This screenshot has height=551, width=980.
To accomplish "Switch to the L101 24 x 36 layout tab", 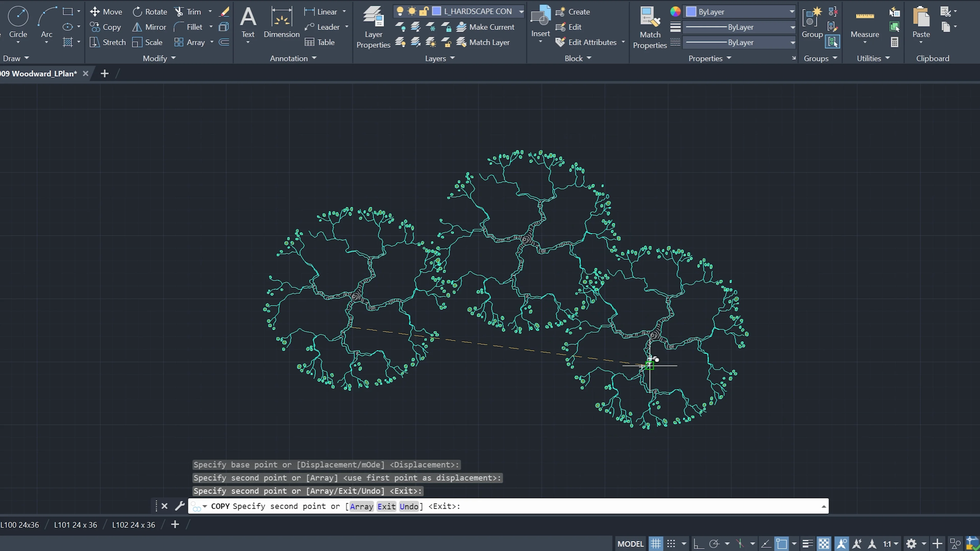I will (75, 525).
